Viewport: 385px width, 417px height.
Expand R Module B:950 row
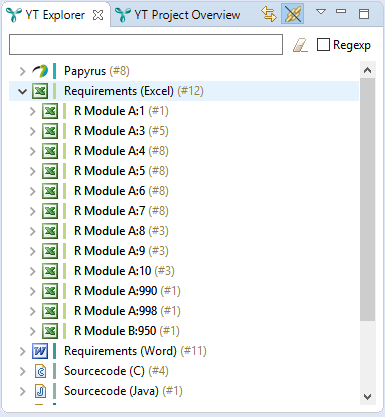32,331
